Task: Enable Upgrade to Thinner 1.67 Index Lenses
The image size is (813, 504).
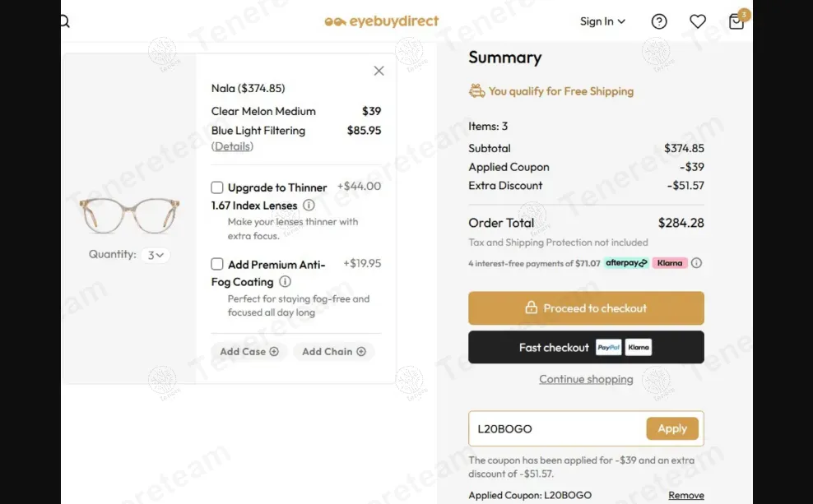Action: point(217,187)
